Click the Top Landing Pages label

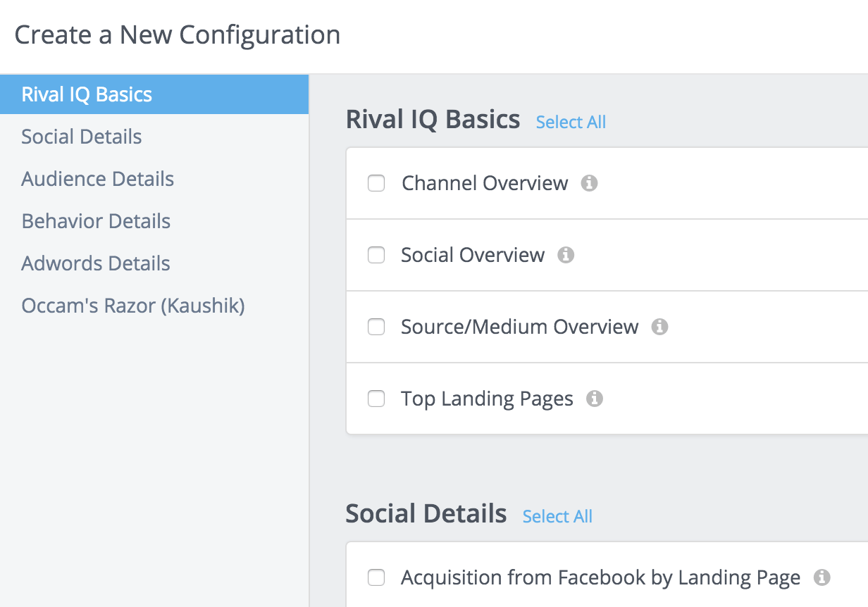click(x=487, y=399)
